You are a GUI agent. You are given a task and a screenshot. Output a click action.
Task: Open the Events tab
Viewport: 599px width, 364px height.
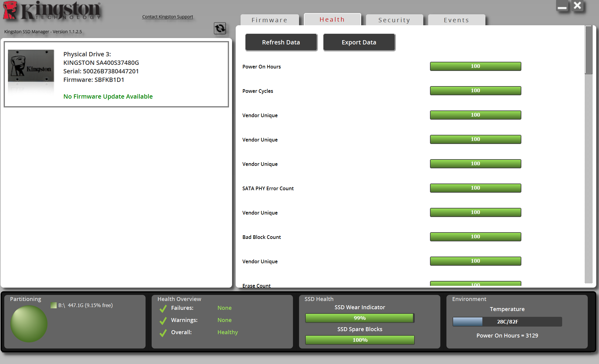point(456,20)
